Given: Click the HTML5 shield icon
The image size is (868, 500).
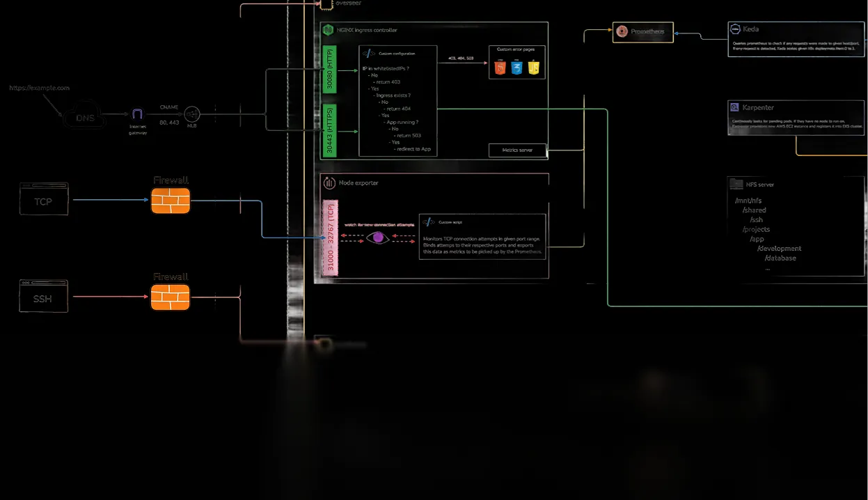Looking at the screenshot, I should [500, 68].
